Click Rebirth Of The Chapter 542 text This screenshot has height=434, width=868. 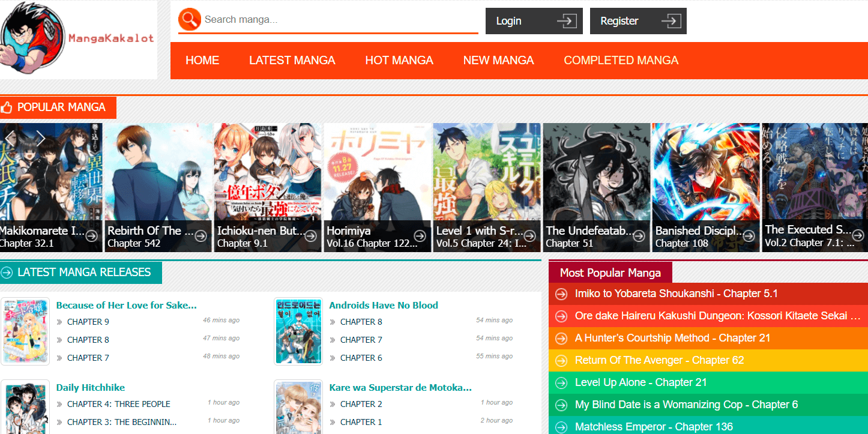pos(134,244)
